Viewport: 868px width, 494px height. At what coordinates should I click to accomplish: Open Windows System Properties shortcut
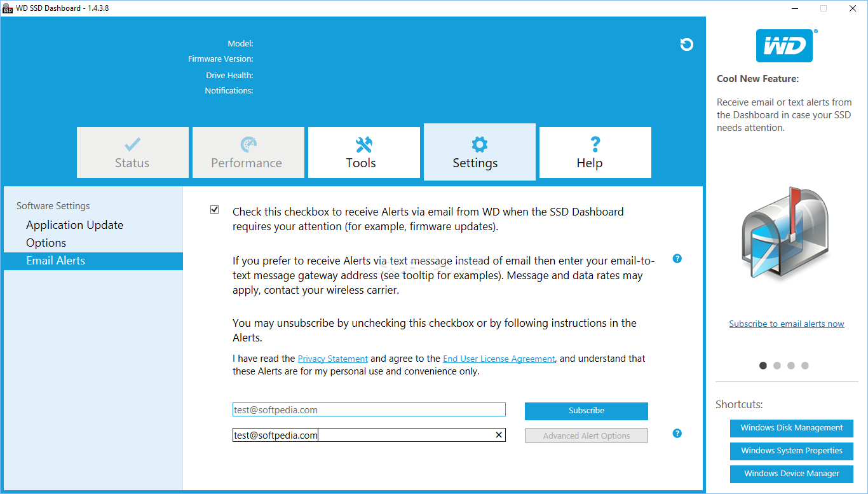tap(792, 451)
